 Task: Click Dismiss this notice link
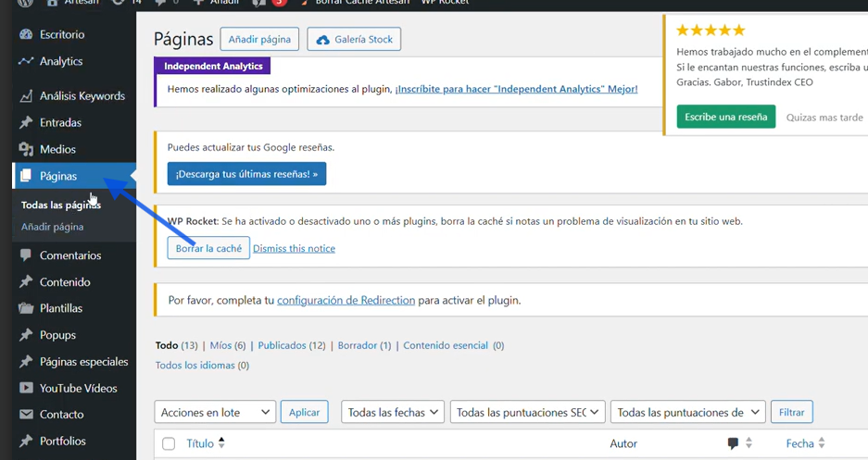point(294,248)
